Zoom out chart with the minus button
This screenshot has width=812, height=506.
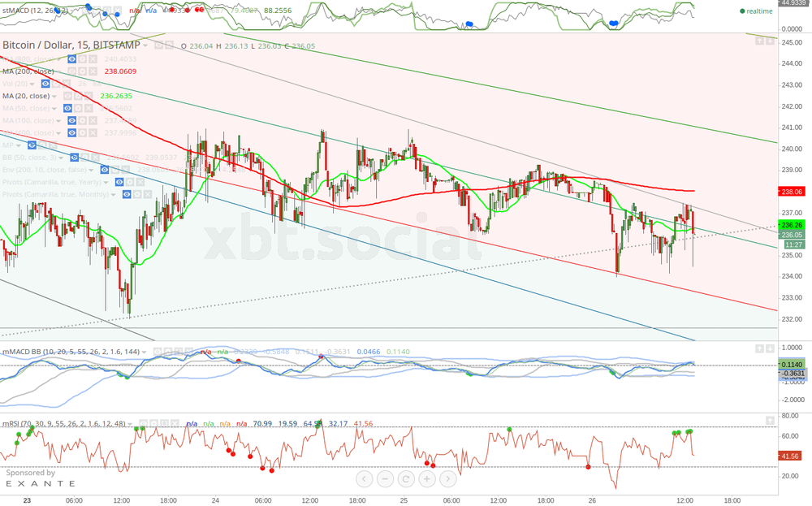click(385, 478)
